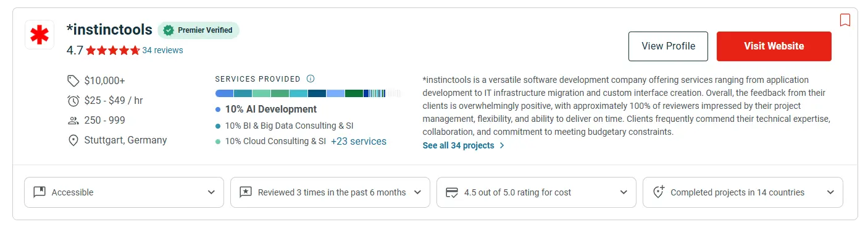Click the Premier Verified badge

198,30
